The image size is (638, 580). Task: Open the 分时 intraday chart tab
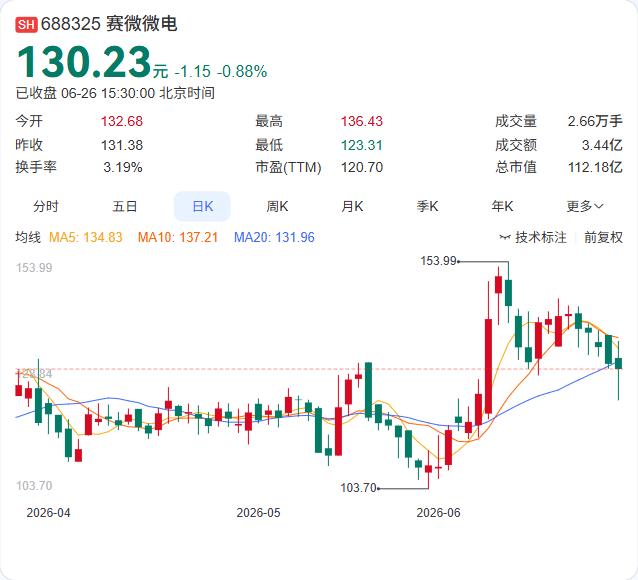[46, 206]
